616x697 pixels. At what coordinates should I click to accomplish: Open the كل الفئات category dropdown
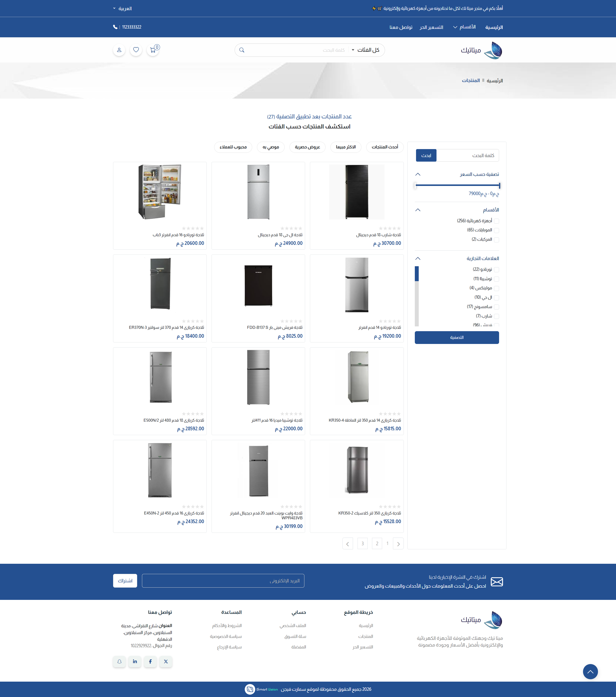pyautogui.click(x=365, y=50)
